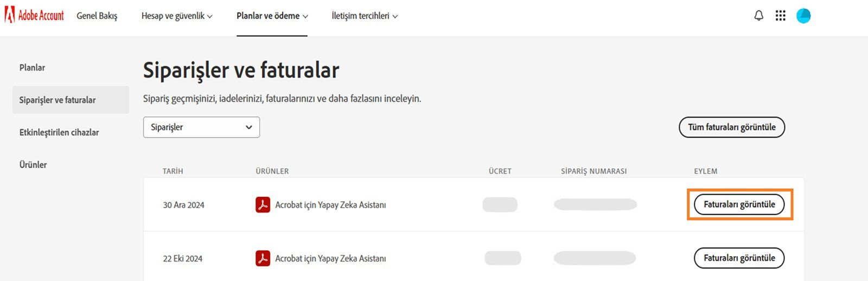
Task: Expand the Hesap ve güvenlik menu
Action: [x=177, y=16]
